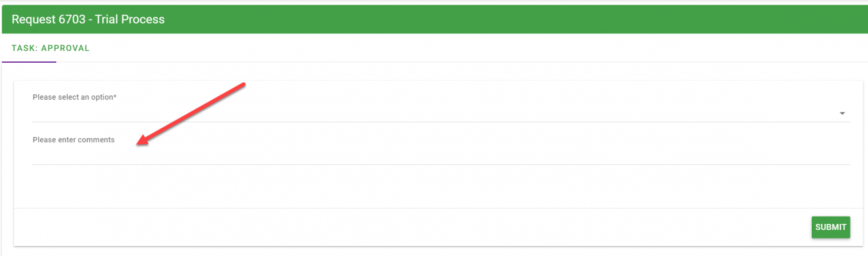Switch to the TASK: APPROVAL tab

[50, 48]
